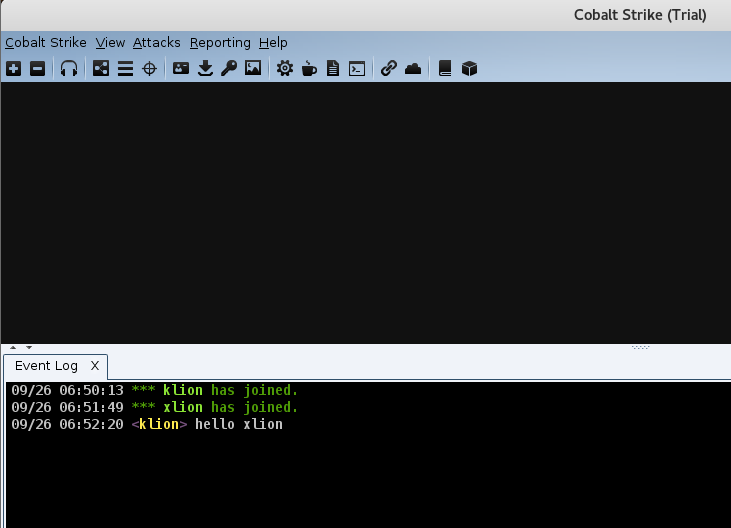Open the Help book icon
This screenshot has width=731, height=528.
445,69
